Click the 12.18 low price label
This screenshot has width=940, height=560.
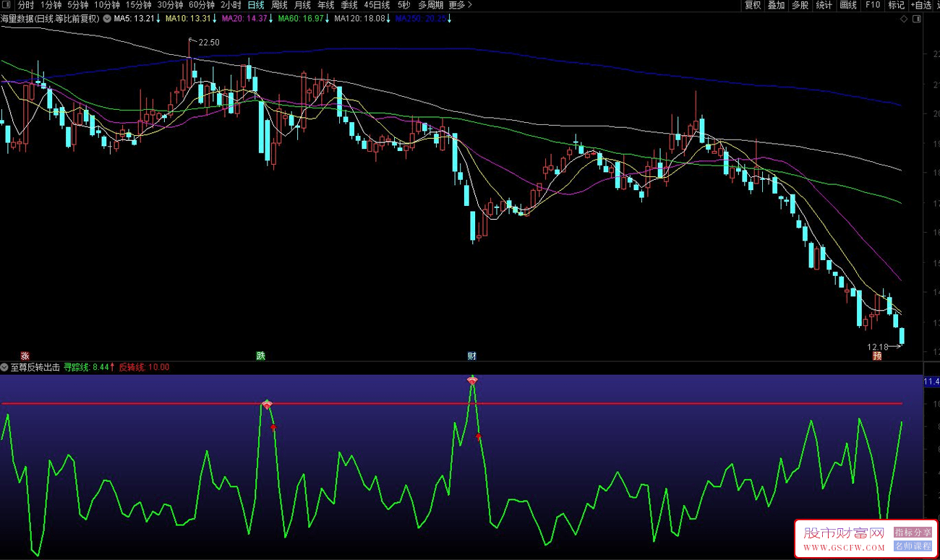pyautogui.click(x=878, y=347)
